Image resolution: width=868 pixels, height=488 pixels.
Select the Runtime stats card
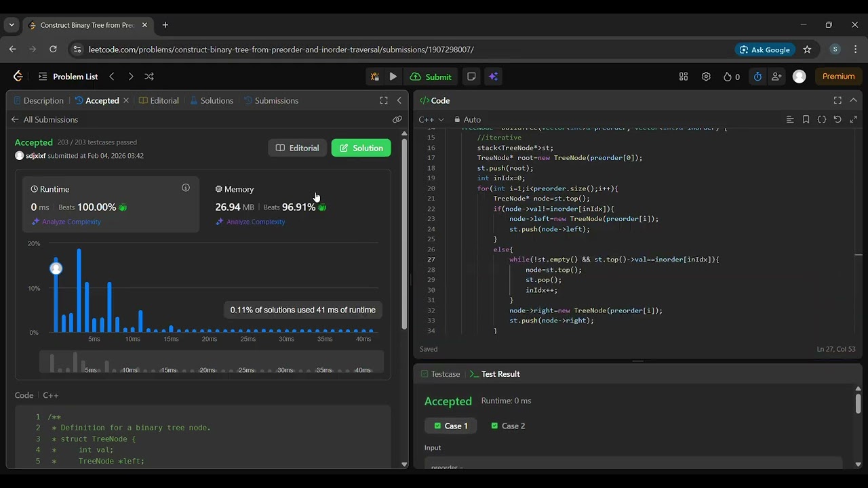pos(111,204)
